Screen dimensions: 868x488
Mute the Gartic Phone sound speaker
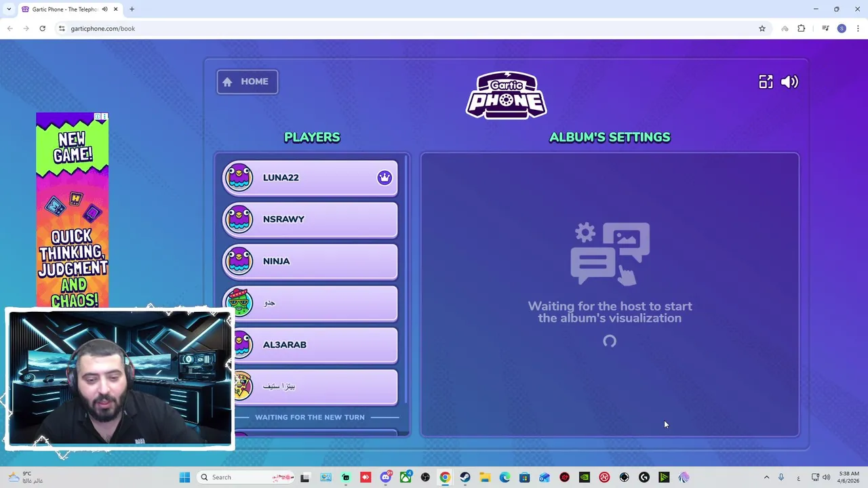789,82
